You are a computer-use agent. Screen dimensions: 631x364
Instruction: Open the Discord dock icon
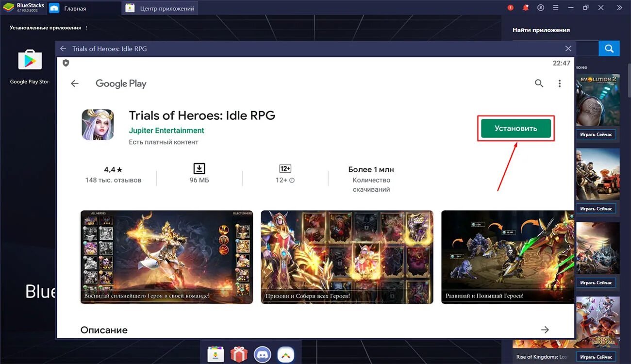262,354
